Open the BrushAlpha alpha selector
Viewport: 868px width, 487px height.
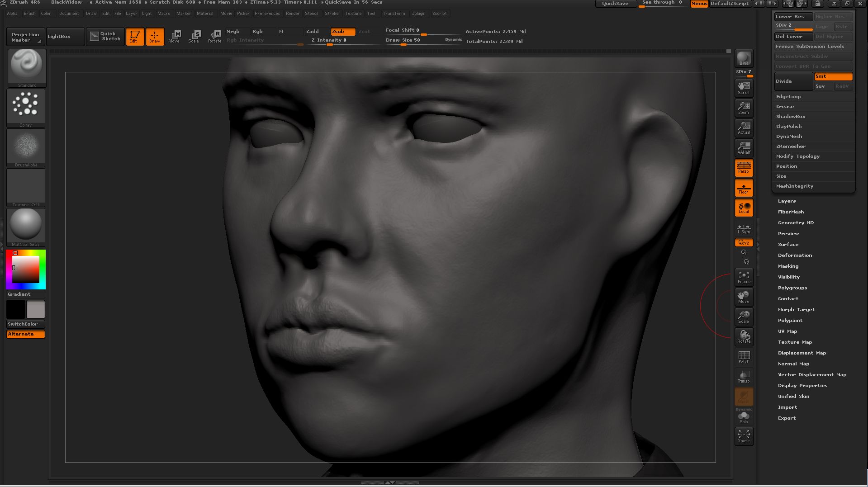[26, 147]
